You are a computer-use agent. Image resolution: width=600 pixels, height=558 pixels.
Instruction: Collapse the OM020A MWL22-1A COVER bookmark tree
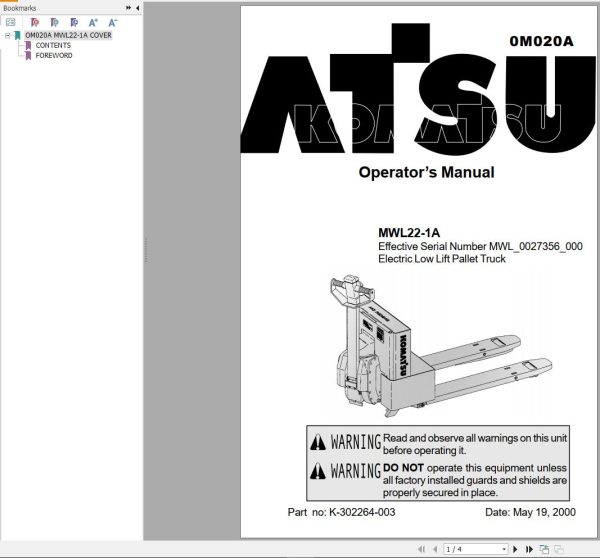[x=7, y=36]
